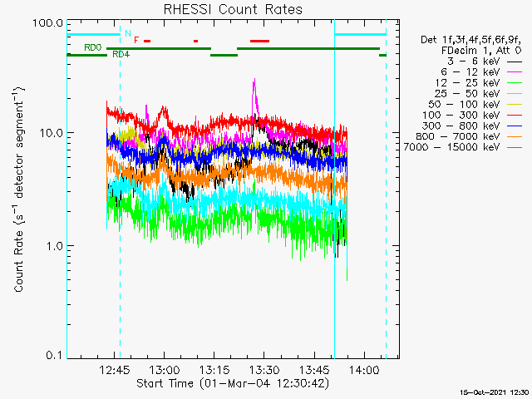Click the "Start Time (01-Mar-04 12:30:42)" axis title

click(x=233, y=384)
